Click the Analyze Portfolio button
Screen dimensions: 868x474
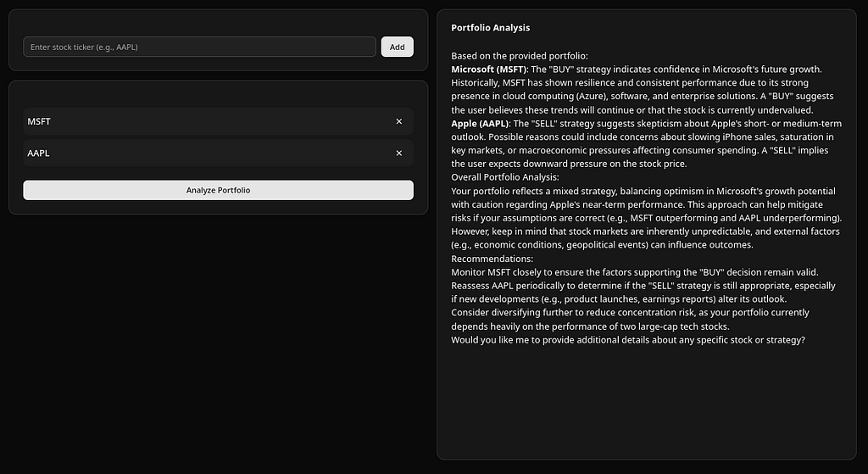coord(218,190)
